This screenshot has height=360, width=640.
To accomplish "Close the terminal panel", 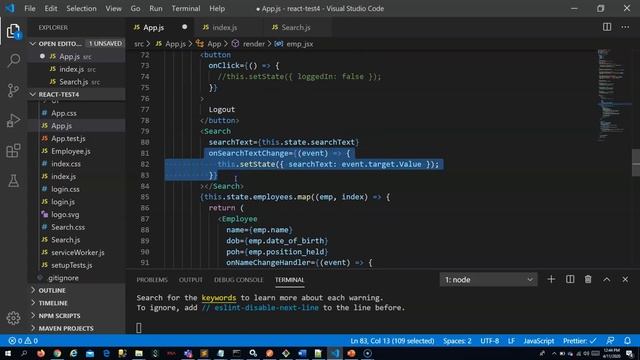I will [625, 280].
